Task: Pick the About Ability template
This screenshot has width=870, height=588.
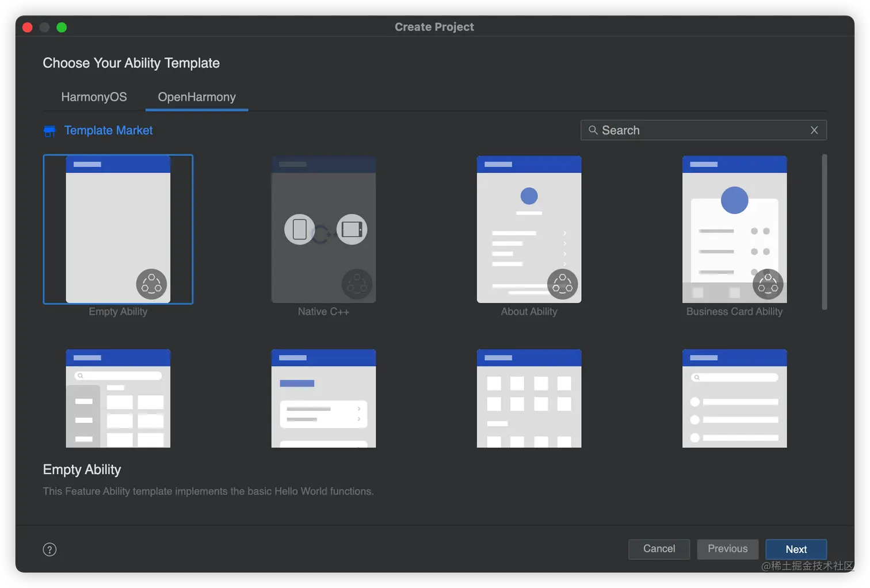Action: (529, 229)
